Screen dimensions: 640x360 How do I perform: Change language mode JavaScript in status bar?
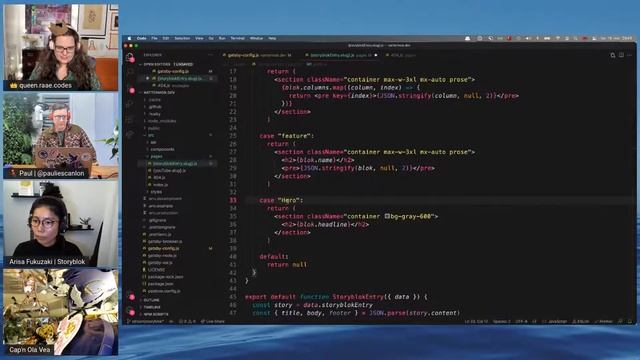click(557, 322)
